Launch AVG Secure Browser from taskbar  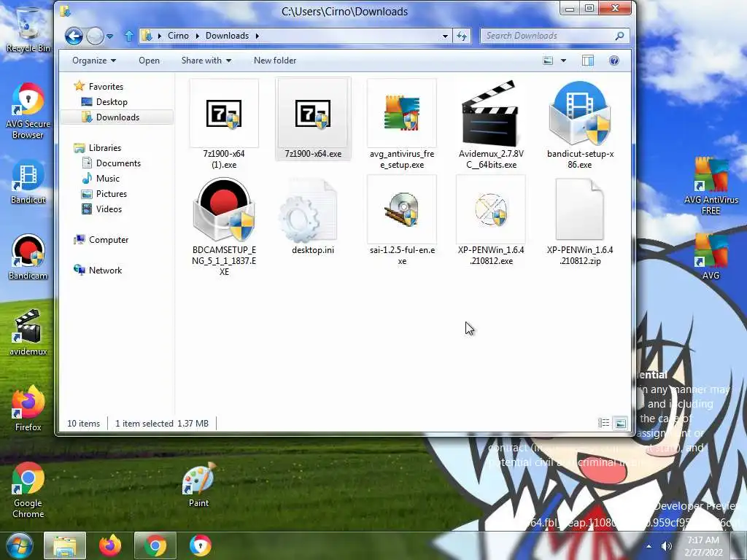click(x=200, y=545)
